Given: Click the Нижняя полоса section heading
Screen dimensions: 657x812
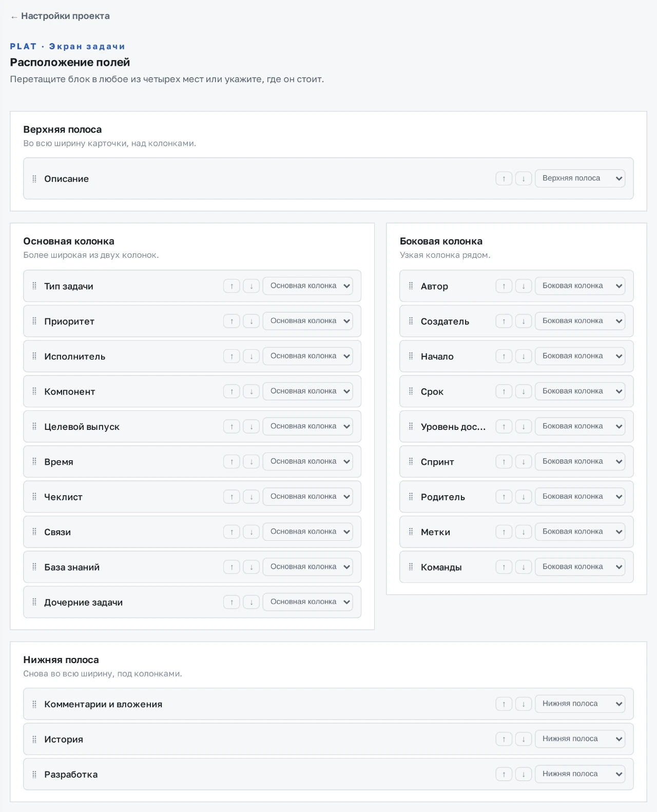Looking at the screenshot, I should pos(61,659).
